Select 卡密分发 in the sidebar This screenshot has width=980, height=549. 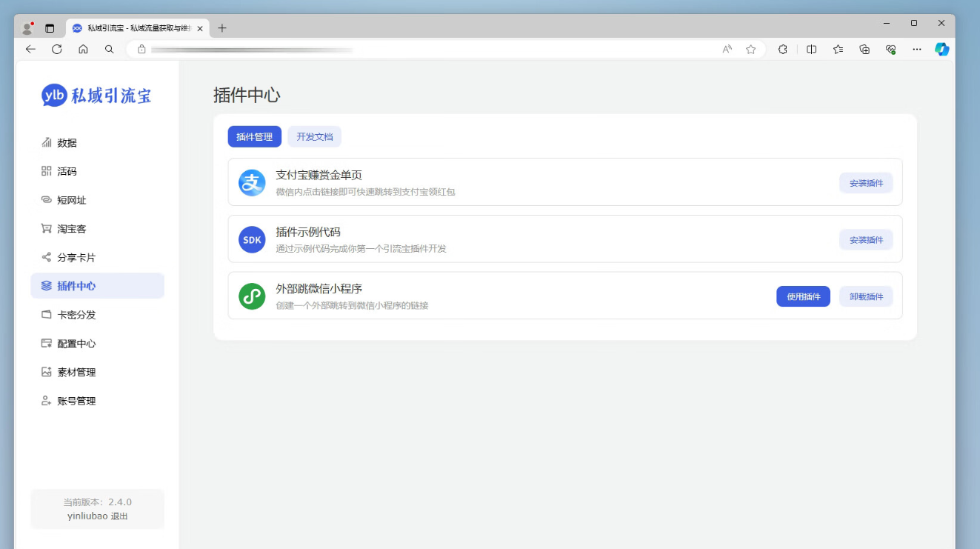[x=76, y=315]
